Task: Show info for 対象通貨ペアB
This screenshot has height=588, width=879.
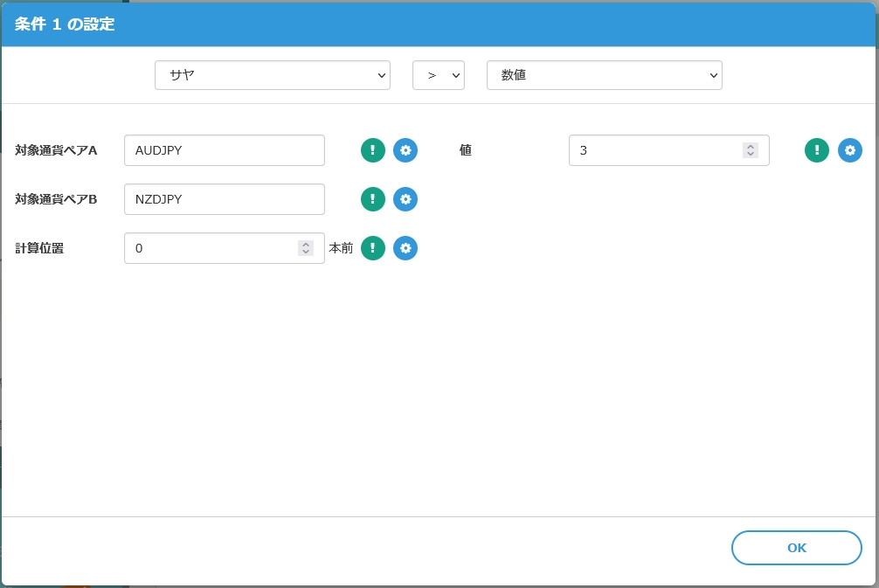Action: (x=373, y=199)
